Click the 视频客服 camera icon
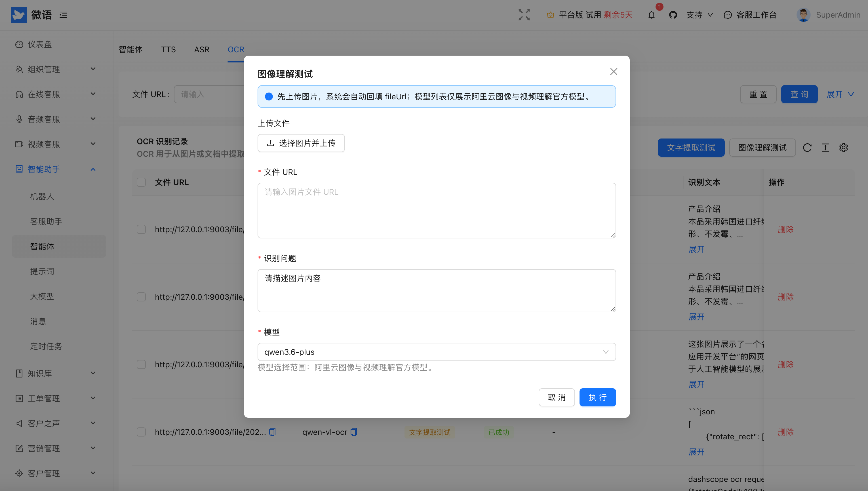The height and width of the screenshot is (491, 868). pos(19,144)
